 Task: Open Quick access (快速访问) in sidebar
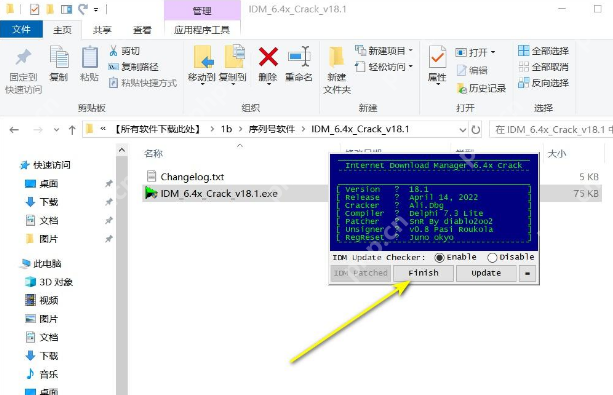click(x=46, y=165)
